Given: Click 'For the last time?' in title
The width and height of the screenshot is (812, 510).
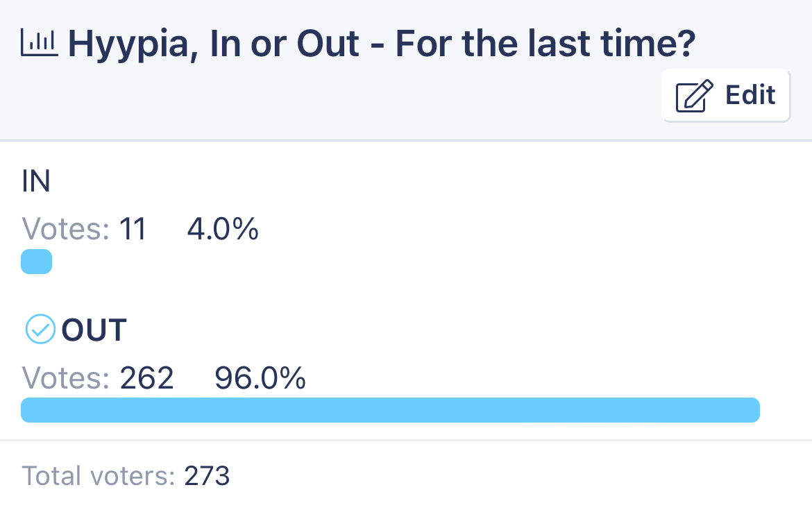Looking at the screenshot, I should click(x=545, y=44).
